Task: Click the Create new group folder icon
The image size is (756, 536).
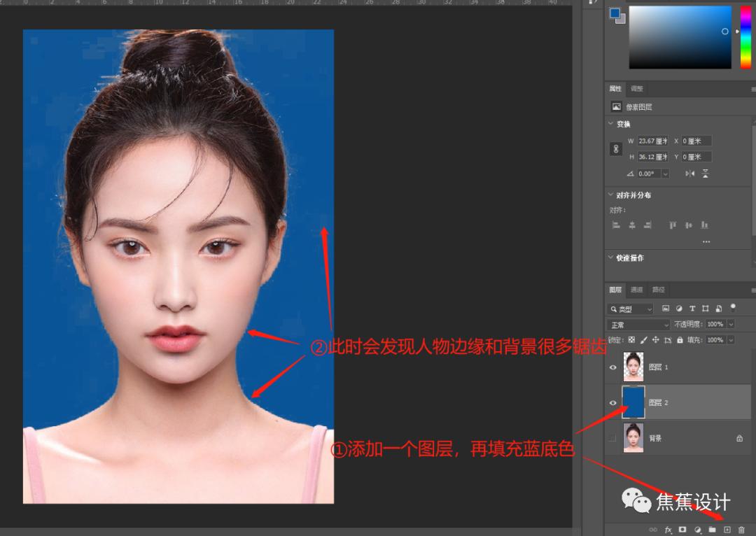Action: point(713,530)
